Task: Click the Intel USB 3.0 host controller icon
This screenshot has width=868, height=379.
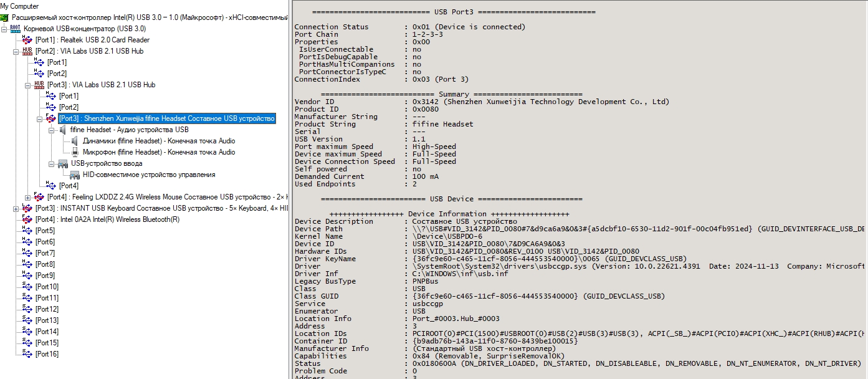Action: click(6, 17)
